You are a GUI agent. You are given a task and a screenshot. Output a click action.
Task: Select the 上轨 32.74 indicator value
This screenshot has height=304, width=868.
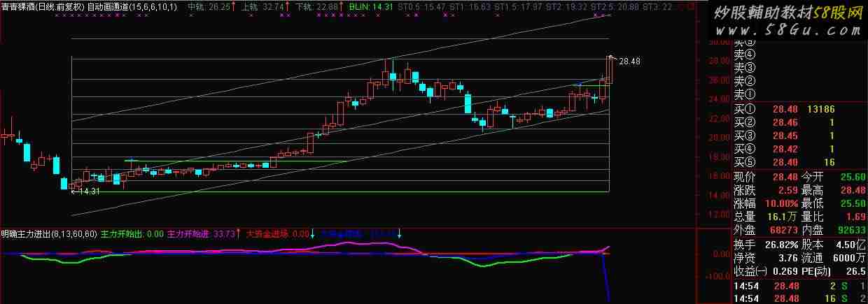pyautogui.click(x=263, y=6)
